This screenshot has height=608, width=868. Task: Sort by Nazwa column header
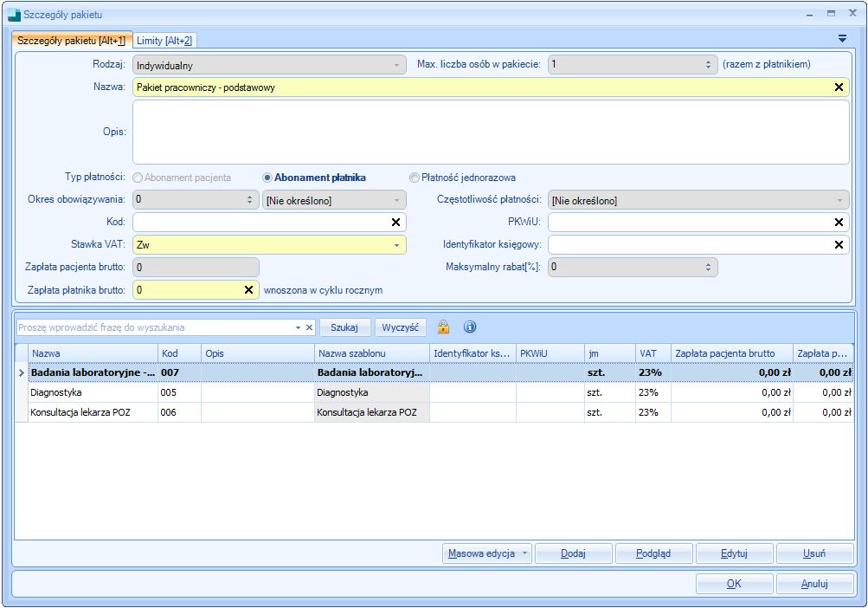click(x=93, y=353)
